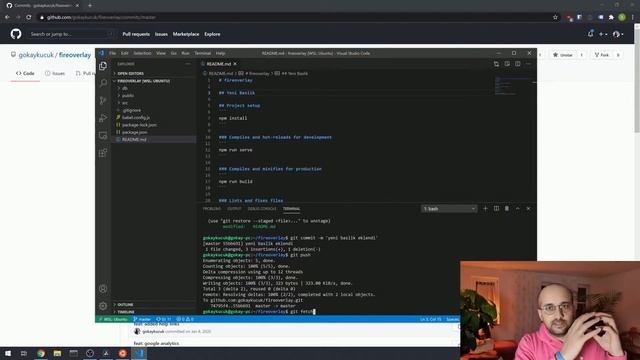
Task: Click the master branch status bar item
Action: pos(142,319)
